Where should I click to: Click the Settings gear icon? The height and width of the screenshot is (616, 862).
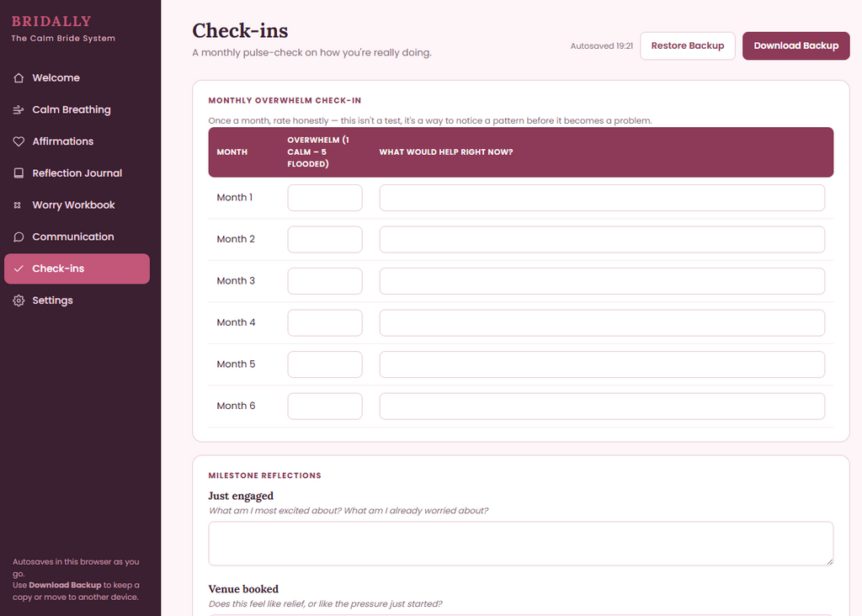pos(19,300)
